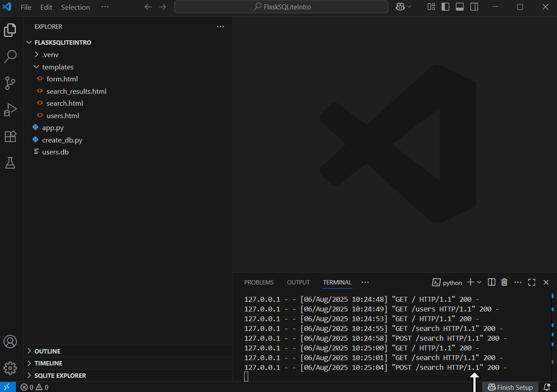Toggle the bottom panel layout button
The image size is (557, 392).
click(x=460, y=7)
